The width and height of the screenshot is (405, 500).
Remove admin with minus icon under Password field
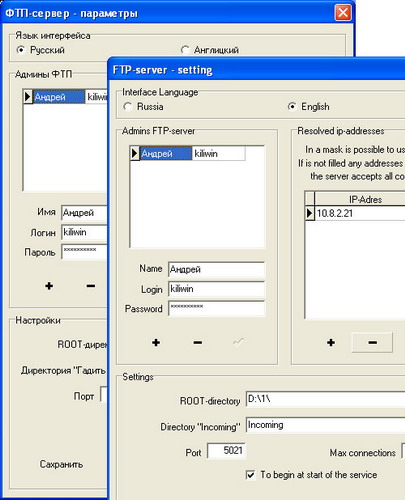click(x=198, y=342)
